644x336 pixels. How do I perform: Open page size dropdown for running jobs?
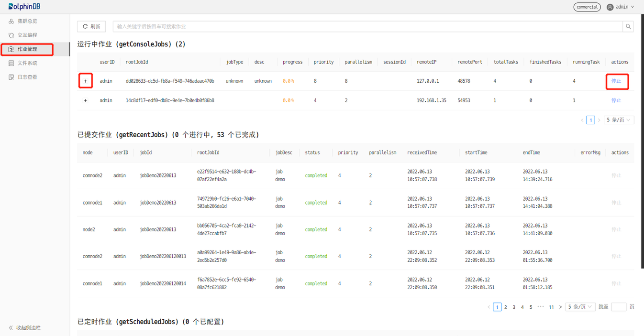click(619, 120)
